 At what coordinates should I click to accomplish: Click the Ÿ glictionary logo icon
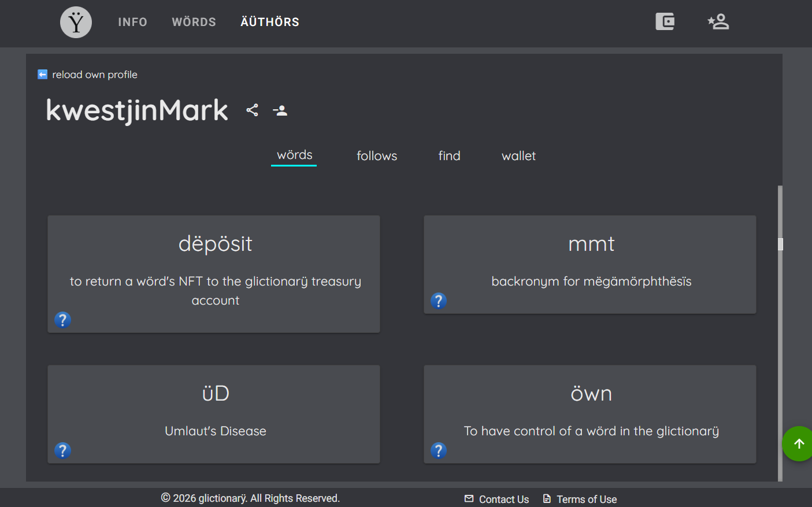(76, 23)
